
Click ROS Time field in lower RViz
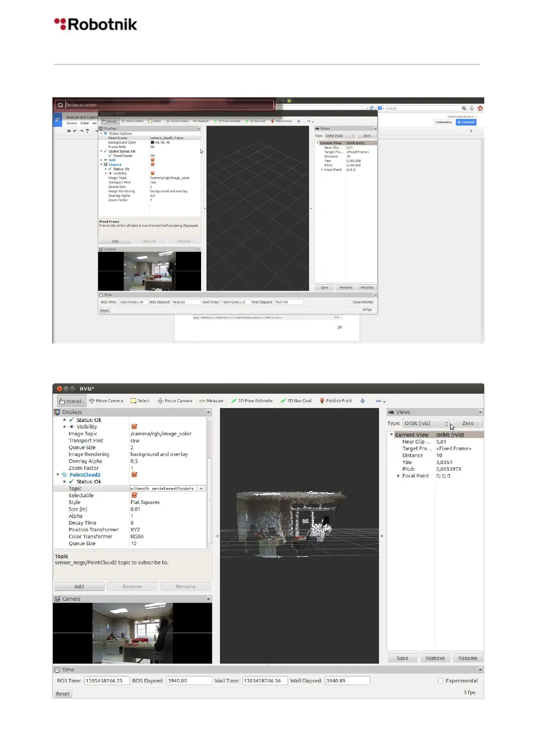[107, 681]
